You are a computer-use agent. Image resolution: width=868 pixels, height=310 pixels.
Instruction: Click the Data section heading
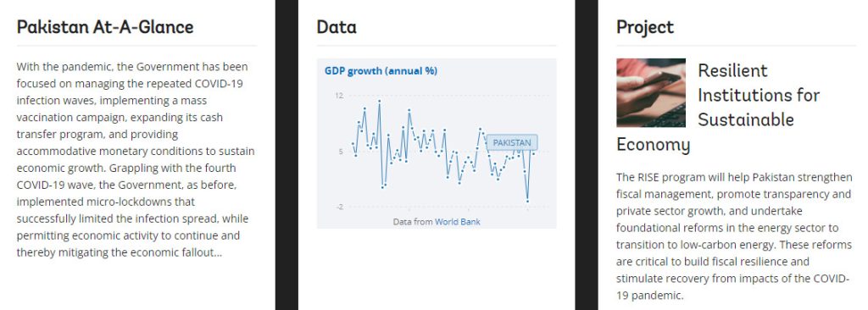coord(337,27)
